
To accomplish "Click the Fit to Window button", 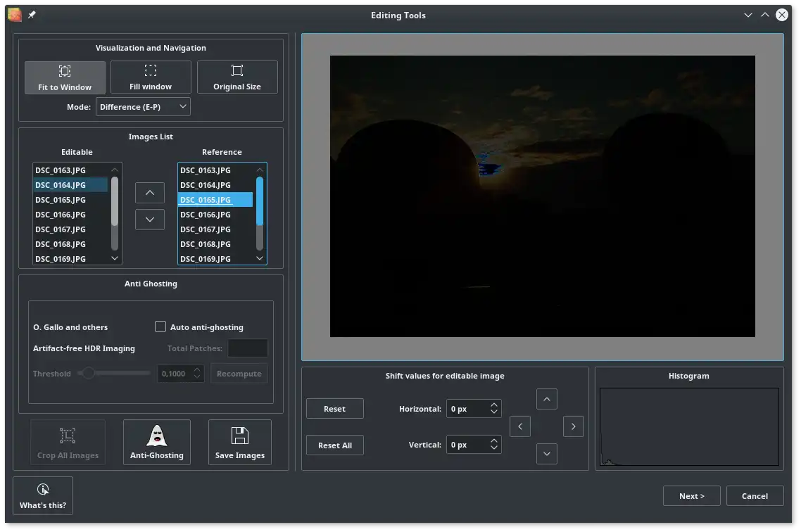I will [65, 77].
